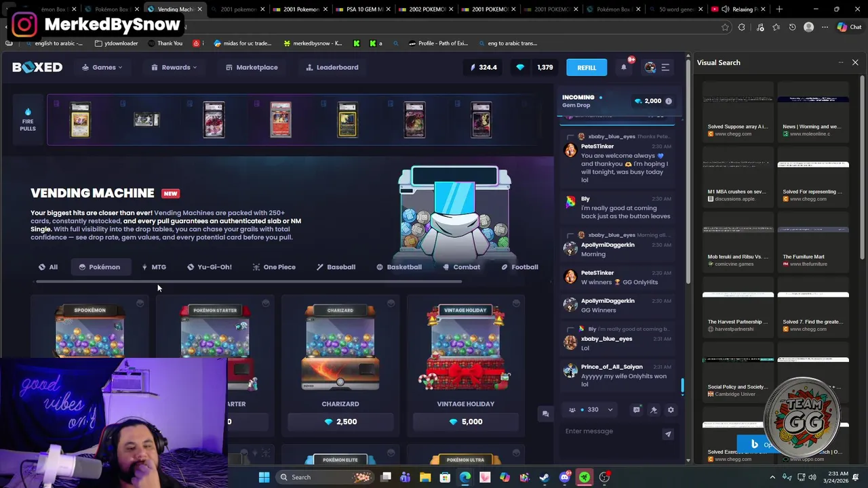The height and width of the screenshot is (488, 868).
Task: Open the chat rules message icon
Action: (x=636, y=409)
